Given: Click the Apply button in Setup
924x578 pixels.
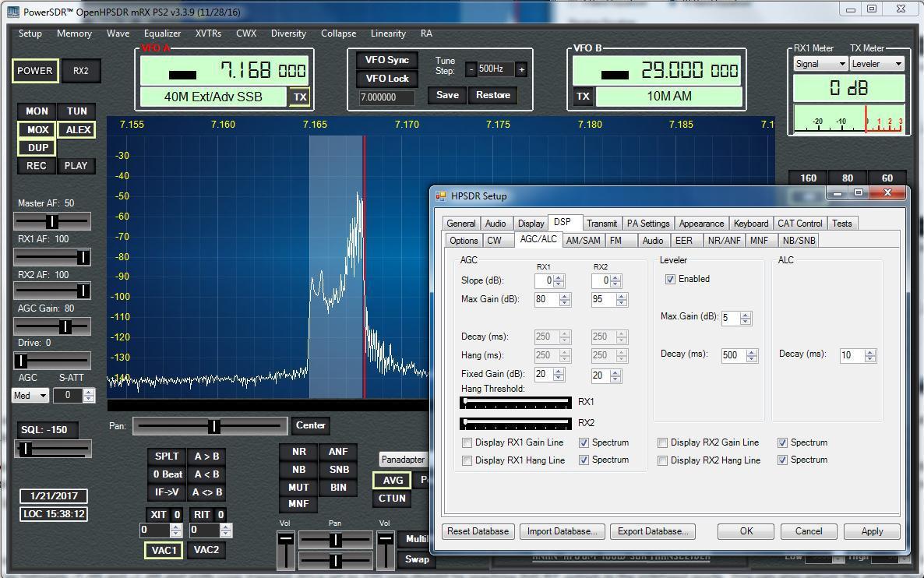Looking at the screenshot, I should pyautogui.click(x=872, y=531).
